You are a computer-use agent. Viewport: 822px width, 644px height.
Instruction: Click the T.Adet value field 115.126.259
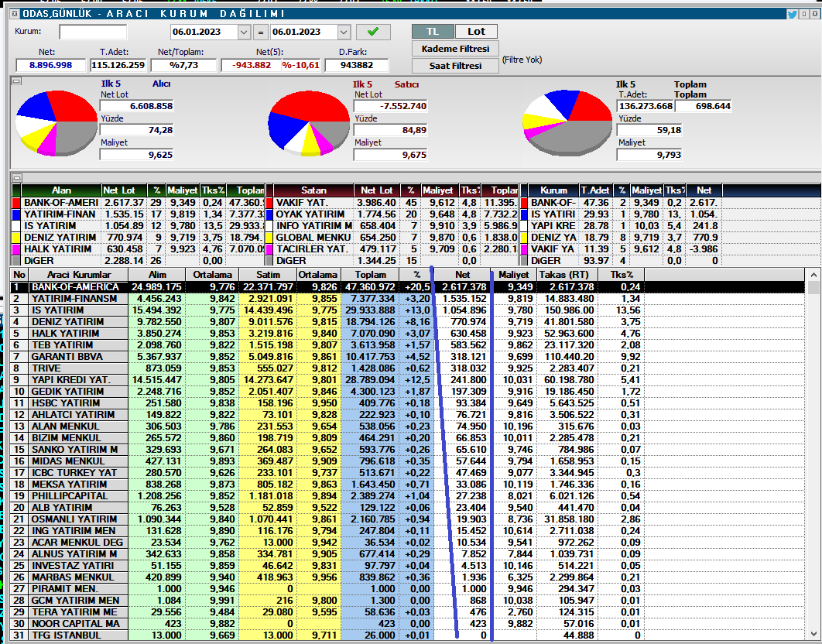point(118,65)
